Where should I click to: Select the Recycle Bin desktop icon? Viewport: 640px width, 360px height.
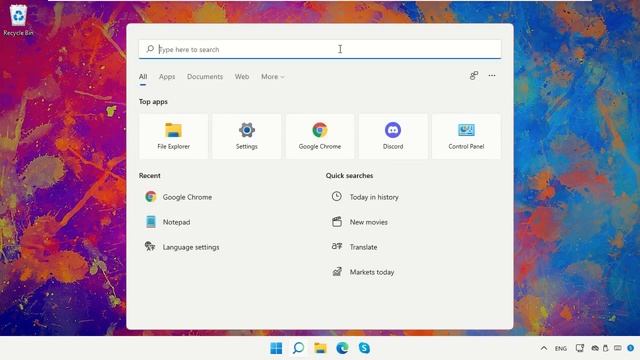point(18,20)
